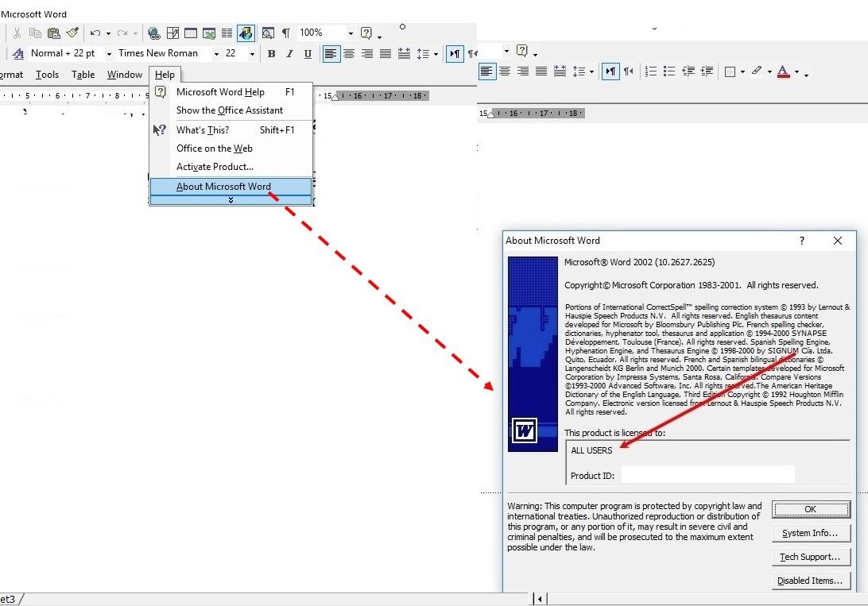Select the Format Painter brush
This screenshot has height=606, width=868.
coord(72,33)
